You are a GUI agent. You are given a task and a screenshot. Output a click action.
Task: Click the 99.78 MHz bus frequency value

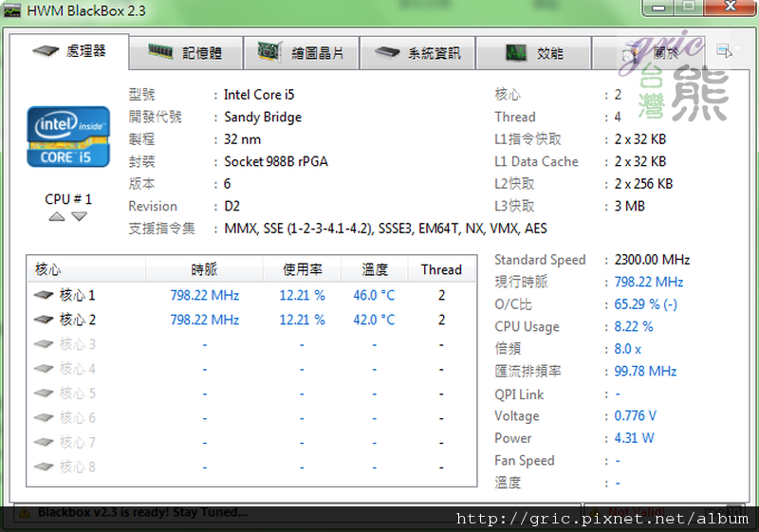click(645, 371)
